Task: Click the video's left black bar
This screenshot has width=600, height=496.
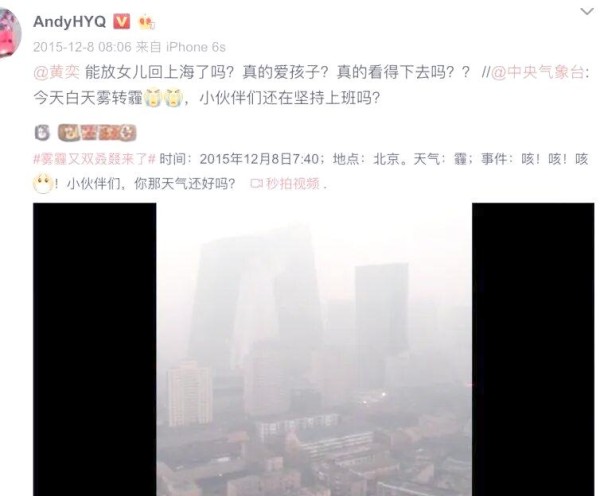Action: (95, 349)
